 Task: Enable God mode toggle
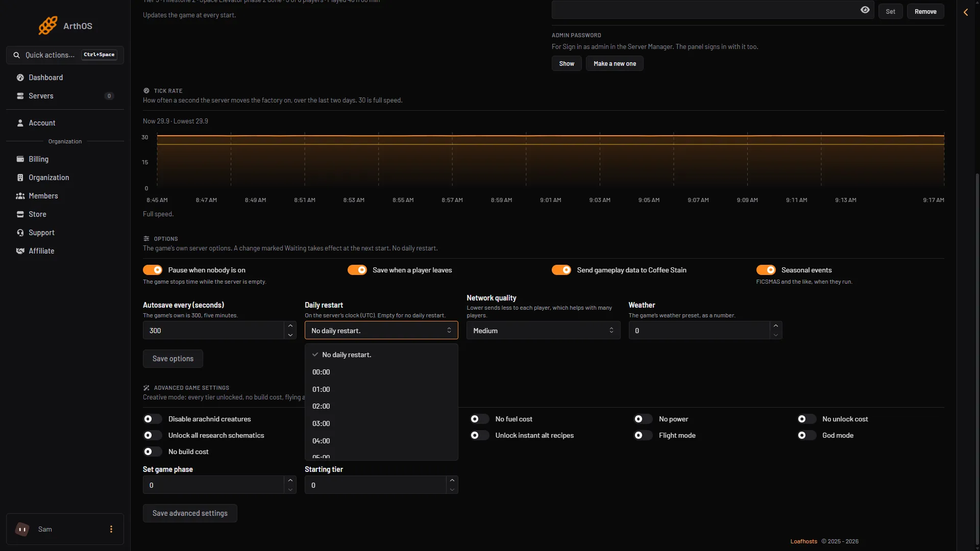(806, 435)
